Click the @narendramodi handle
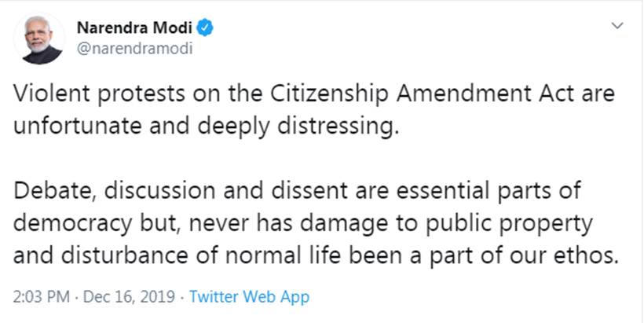644x323 pixels. point(134,49)
